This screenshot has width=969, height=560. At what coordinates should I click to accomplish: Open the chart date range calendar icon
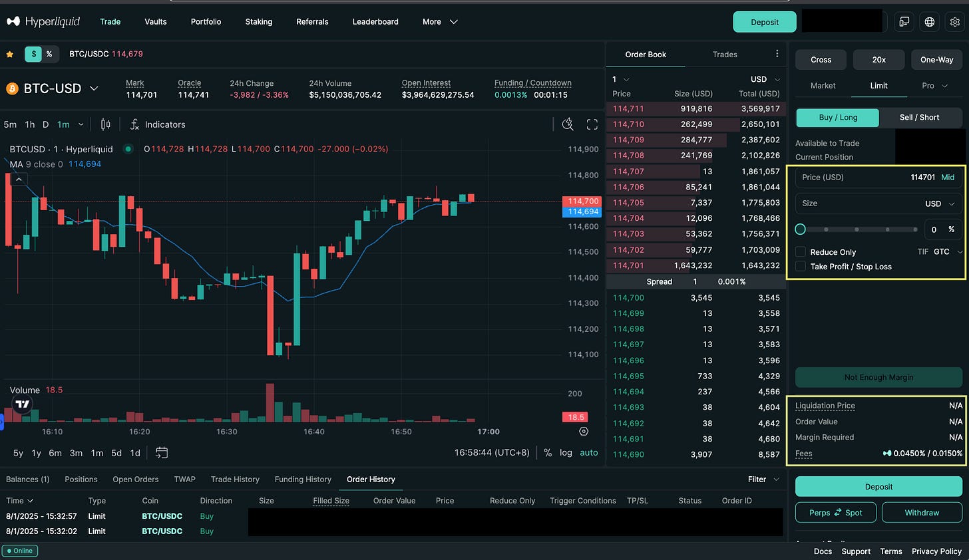point(162,453)
